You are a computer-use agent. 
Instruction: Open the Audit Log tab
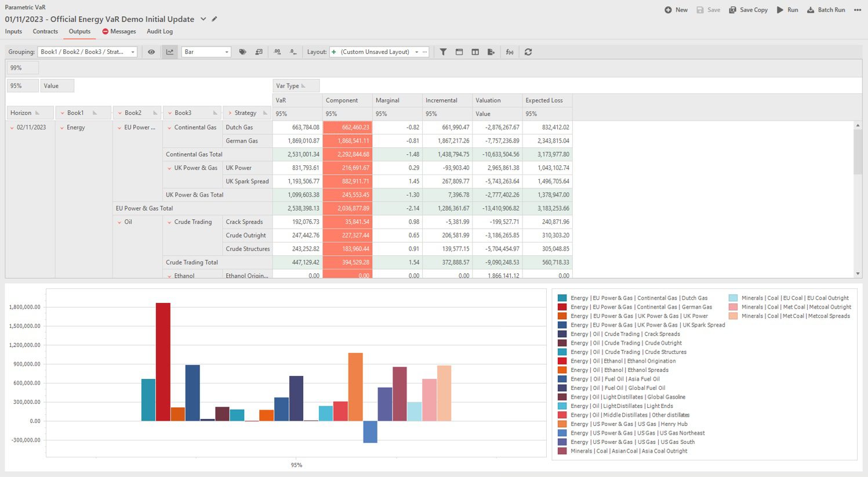159,31
